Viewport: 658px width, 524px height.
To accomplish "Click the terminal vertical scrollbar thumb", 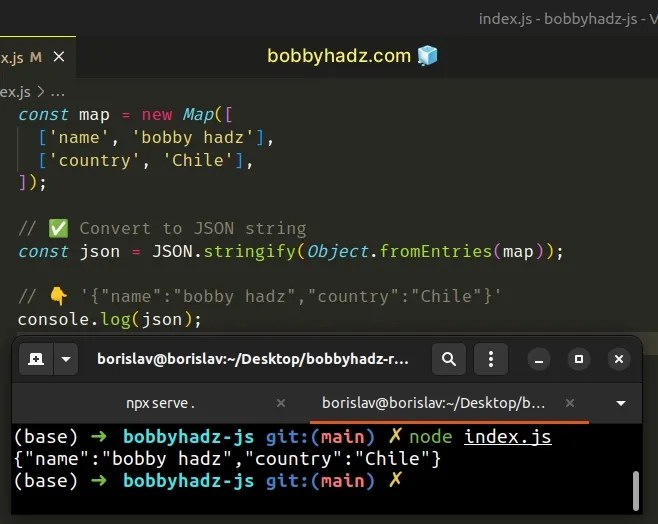I will 636,491.
